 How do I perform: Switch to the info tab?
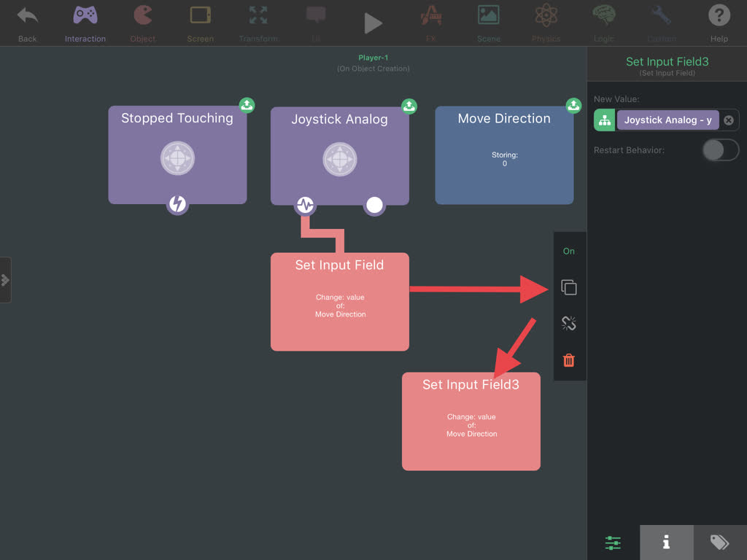(666, 542)
